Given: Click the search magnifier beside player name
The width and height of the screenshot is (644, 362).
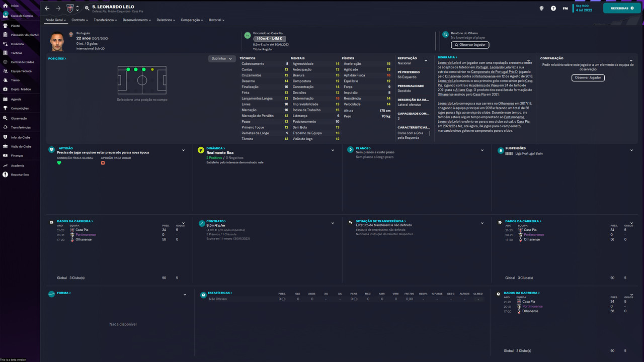Looking at the screenshot, I should pos(87,8).
